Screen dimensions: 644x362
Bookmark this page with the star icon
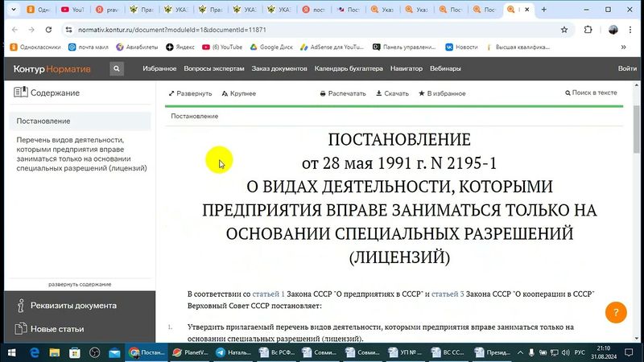564,30
